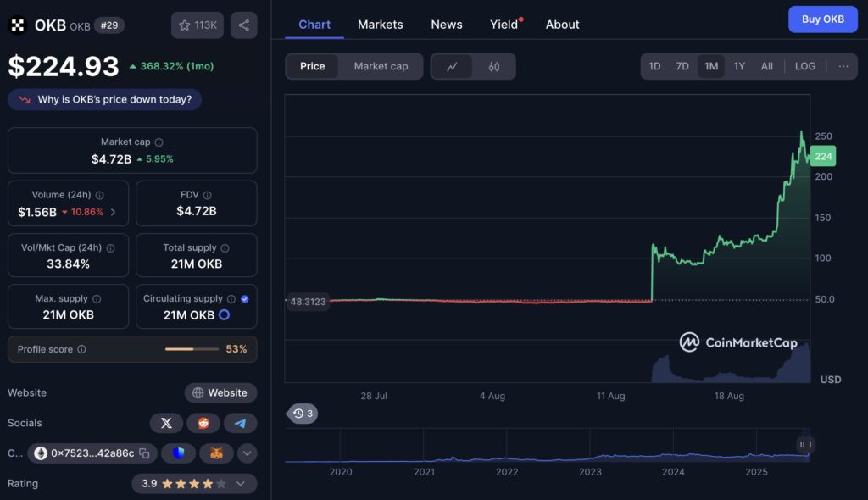The image size is (868, 500).
Task: Open the News tab
Action: pyautogui.click(x=446, y=25)
